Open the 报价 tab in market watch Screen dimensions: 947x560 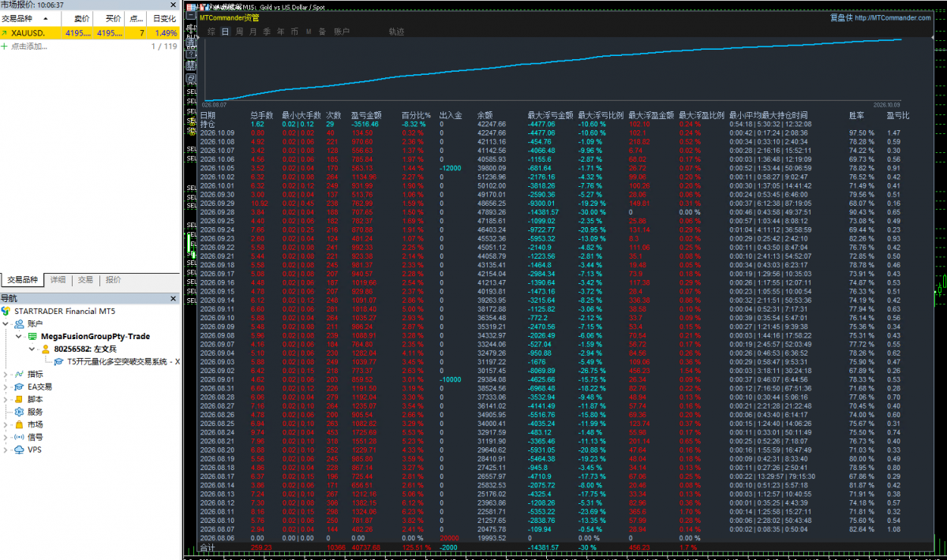114,280
